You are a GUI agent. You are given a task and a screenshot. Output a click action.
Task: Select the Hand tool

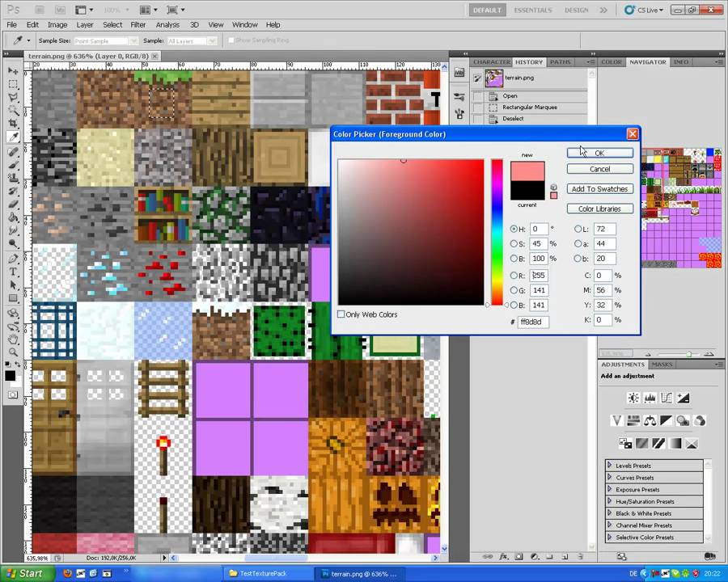pos(13,339)
